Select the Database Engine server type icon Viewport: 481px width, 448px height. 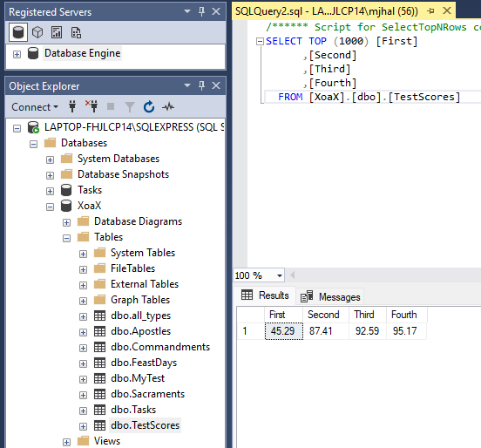[x=18, y=32]
